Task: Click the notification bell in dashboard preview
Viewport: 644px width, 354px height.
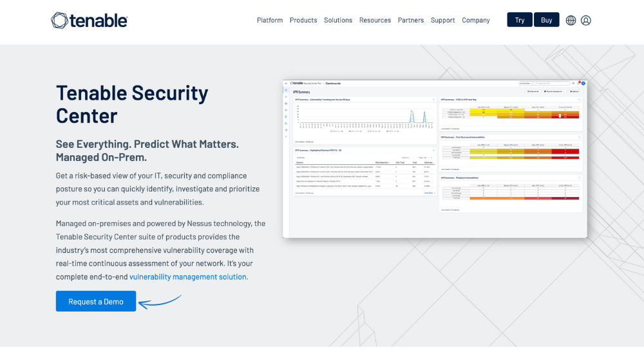Action: 578,83
